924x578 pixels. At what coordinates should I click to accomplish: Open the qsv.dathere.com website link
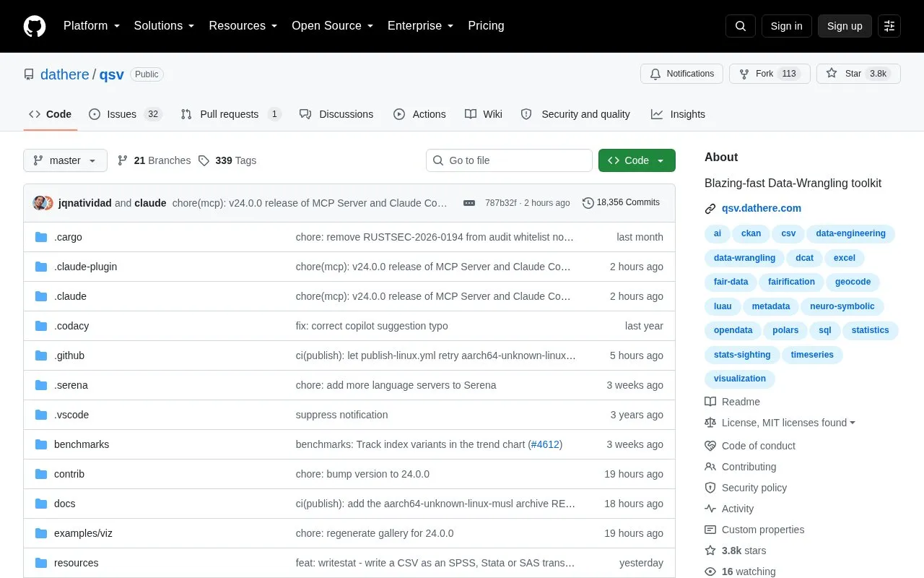(x=762, y=208)
